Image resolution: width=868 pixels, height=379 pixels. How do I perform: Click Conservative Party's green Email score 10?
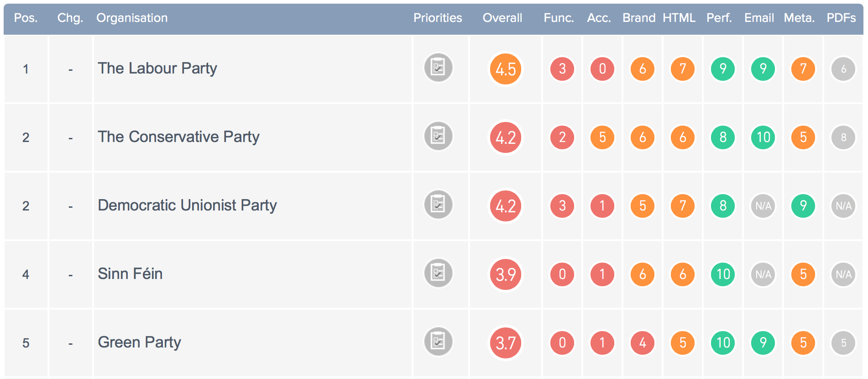coord(763,137)
